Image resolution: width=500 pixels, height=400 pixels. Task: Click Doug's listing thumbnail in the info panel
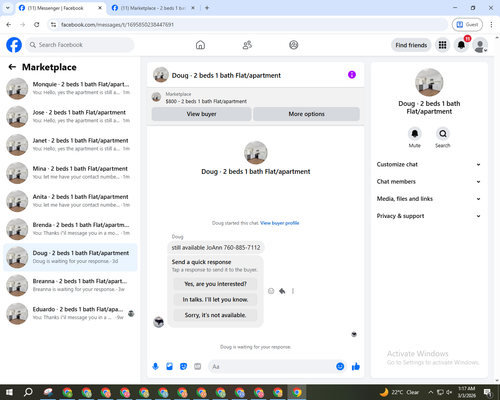point(429,82)
